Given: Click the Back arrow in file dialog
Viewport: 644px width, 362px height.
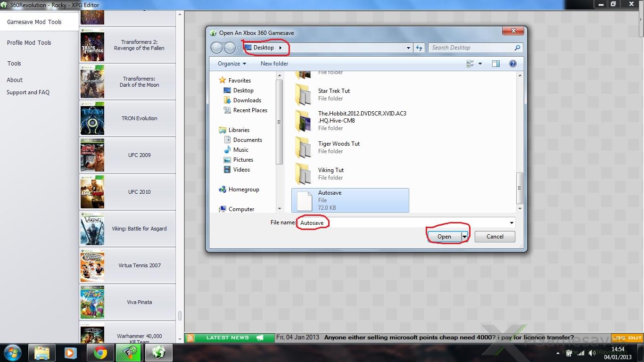Looking at the screenshot, I should 216,48.
